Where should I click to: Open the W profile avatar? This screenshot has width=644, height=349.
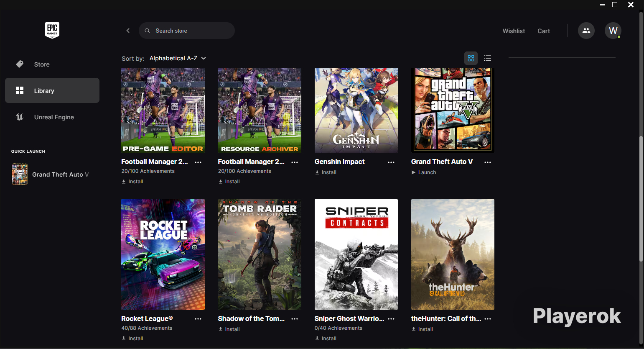[613, 31]
